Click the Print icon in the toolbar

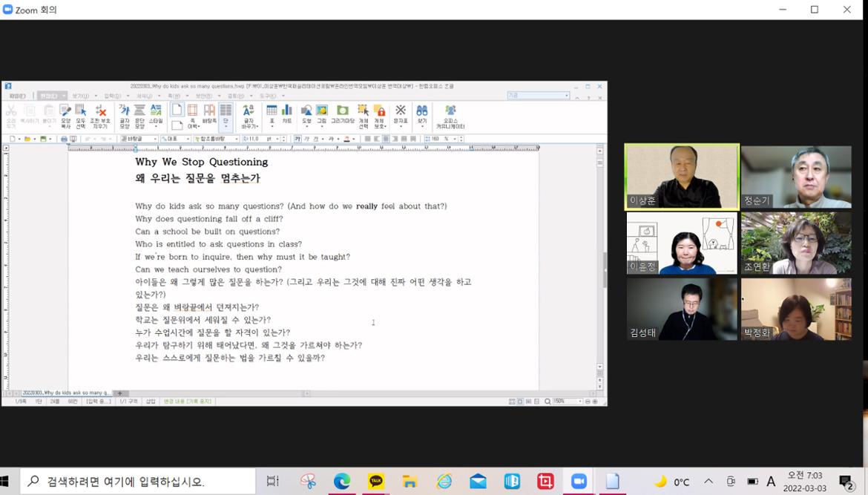64,139
